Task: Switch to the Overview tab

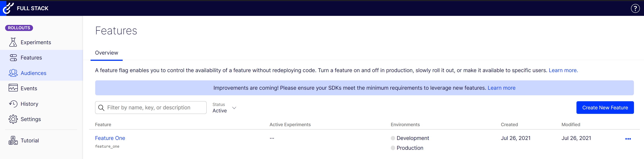Action: 106,53
